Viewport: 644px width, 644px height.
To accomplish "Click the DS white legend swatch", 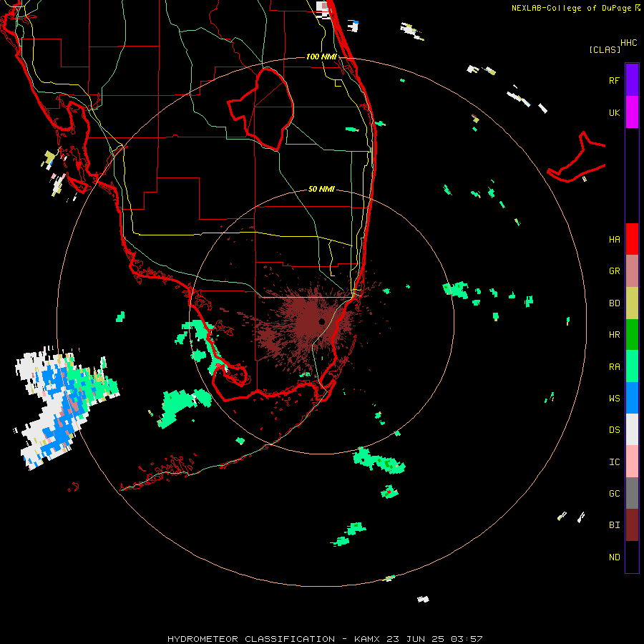I will [632, 429].
